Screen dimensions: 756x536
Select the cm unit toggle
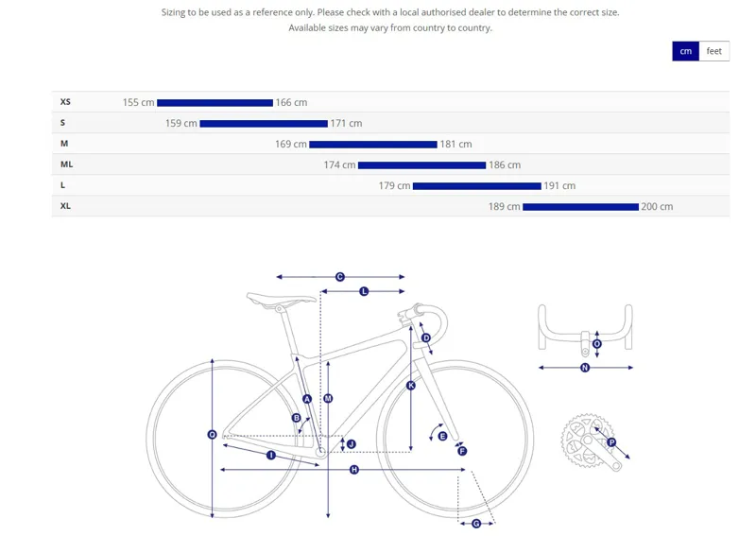click(x=686, y=51)
